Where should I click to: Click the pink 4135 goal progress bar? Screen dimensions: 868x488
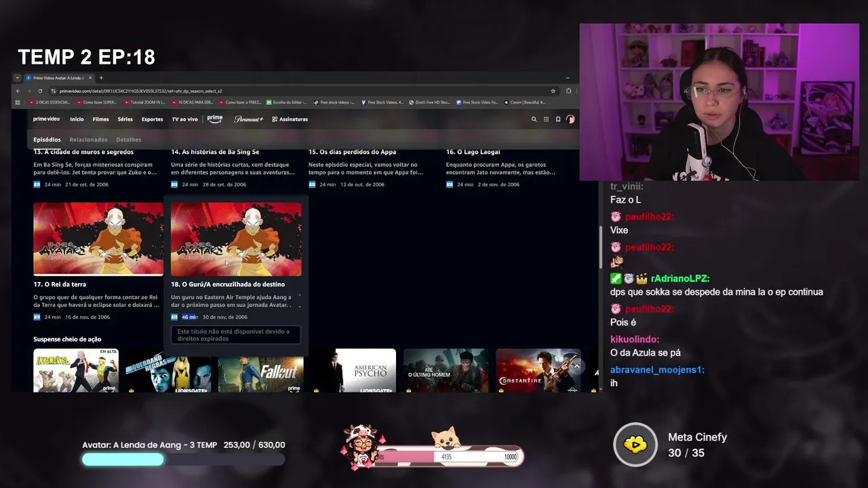click(x=449, y=457)
